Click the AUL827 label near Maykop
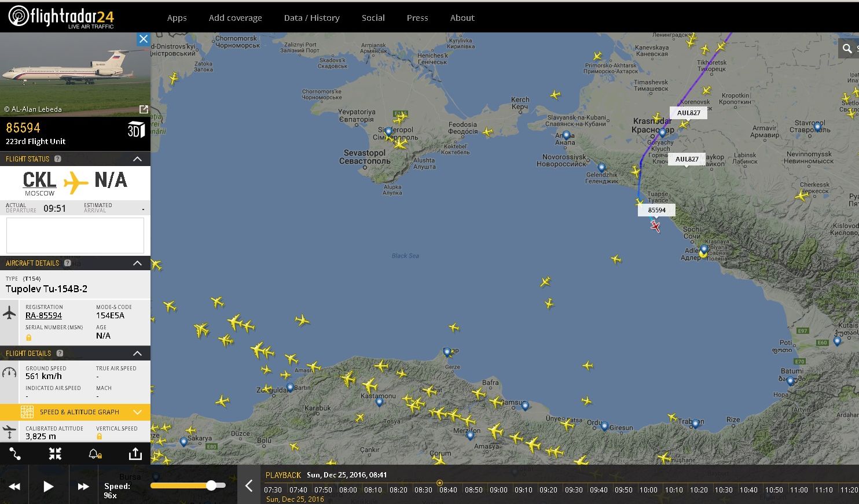 [687, 159]
